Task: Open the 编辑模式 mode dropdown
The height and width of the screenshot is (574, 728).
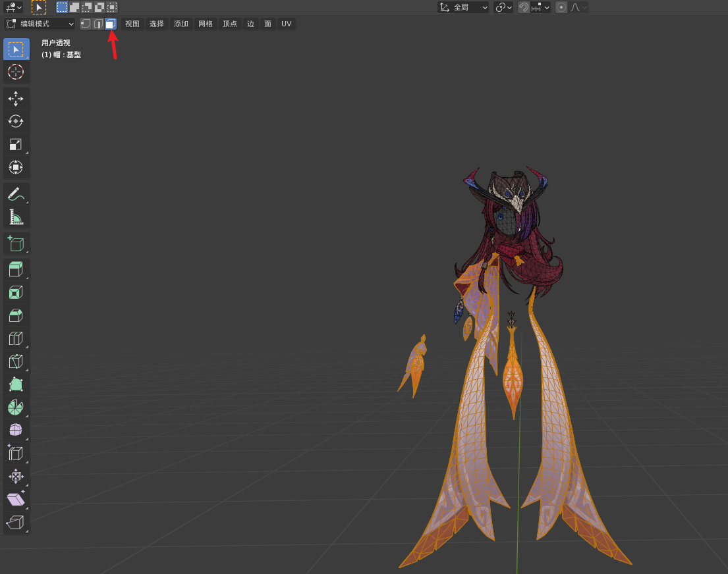Action: point(40,24)
